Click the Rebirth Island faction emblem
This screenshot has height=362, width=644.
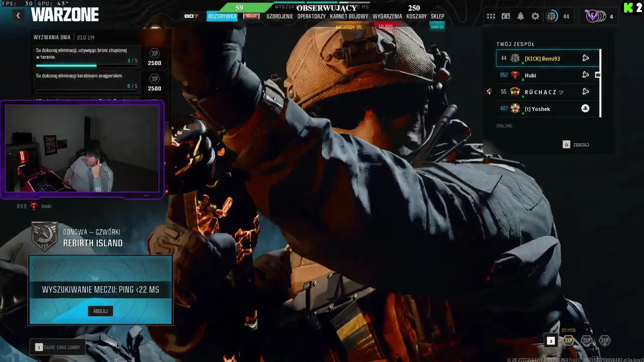point(44,236)
